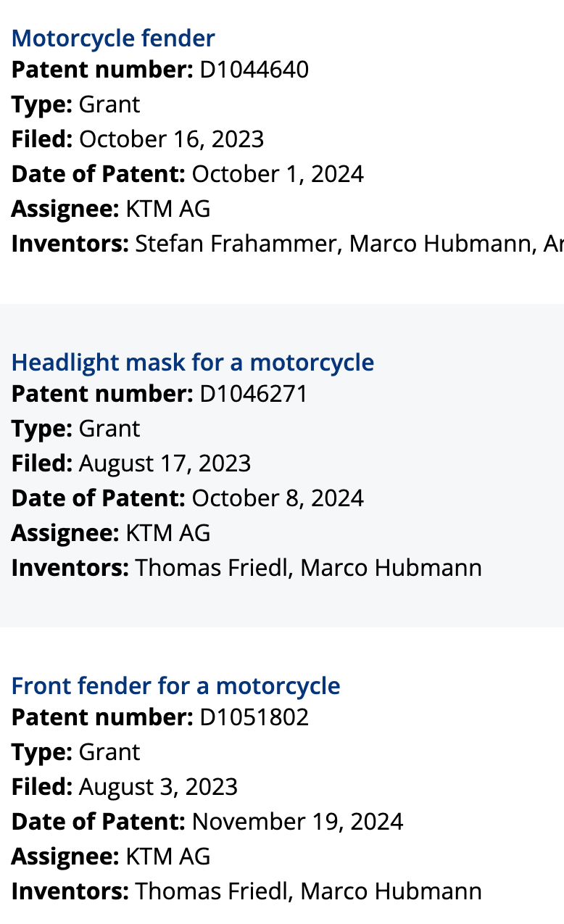
Task: Open Front fender for a motorcycle link
Action: tap(175, 685)
